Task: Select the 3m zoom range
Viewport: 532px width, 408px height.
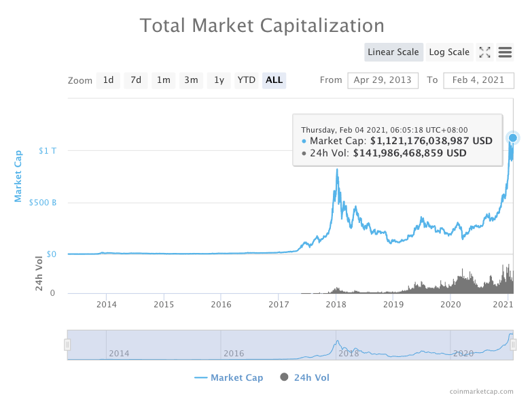Action: click(192, 80)
